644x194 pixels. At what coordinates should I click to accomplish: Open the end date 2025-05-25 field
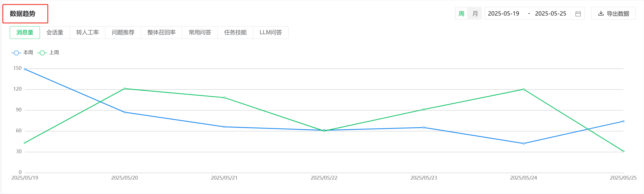pos(550,14)
